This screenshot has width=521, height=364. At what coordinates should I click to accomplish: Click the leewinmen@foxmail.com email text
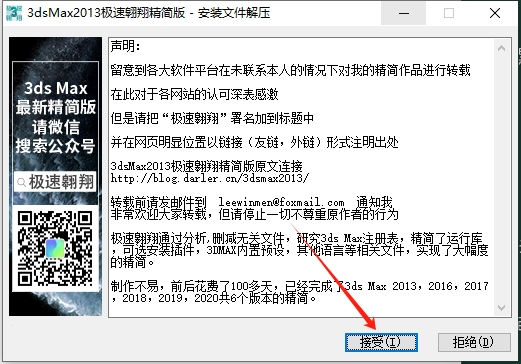281,202
